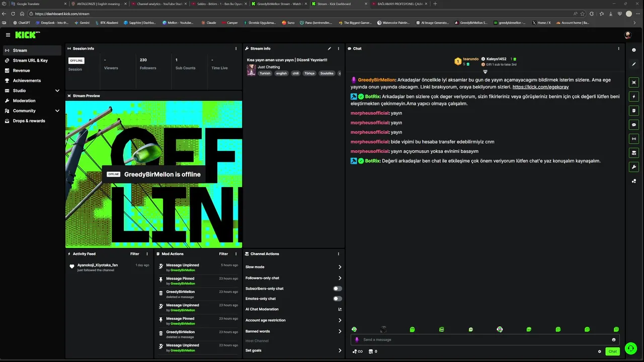This screenshot has width=644, height=362.
Task: Toggle the lightning activity feed widget icon
Action: [633, 97]
